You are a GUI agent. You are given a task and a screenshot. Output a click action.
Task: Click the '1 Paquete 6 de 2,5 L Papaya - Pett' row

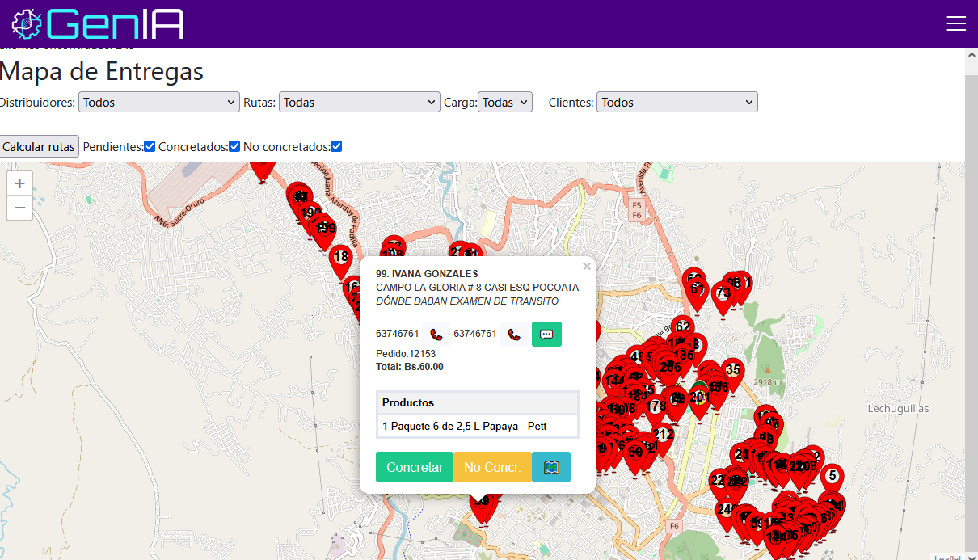478,426
